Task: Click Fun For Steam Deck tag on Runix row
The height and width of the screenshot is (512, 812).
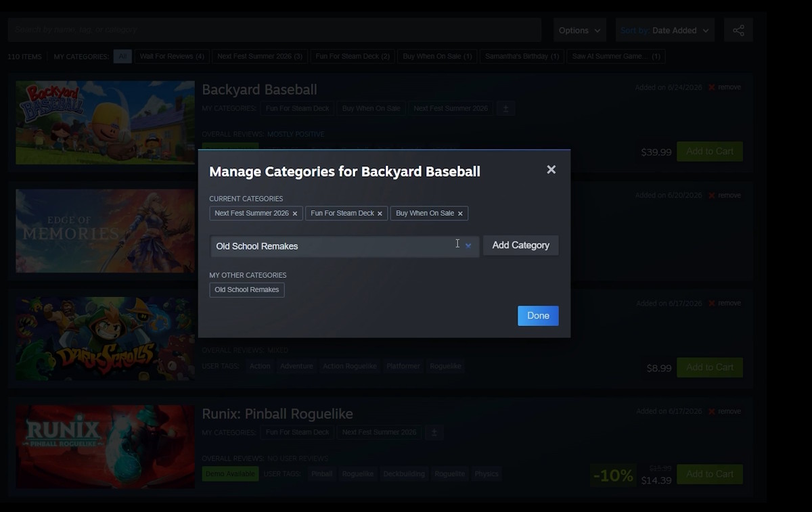Action: pos(297,432)
